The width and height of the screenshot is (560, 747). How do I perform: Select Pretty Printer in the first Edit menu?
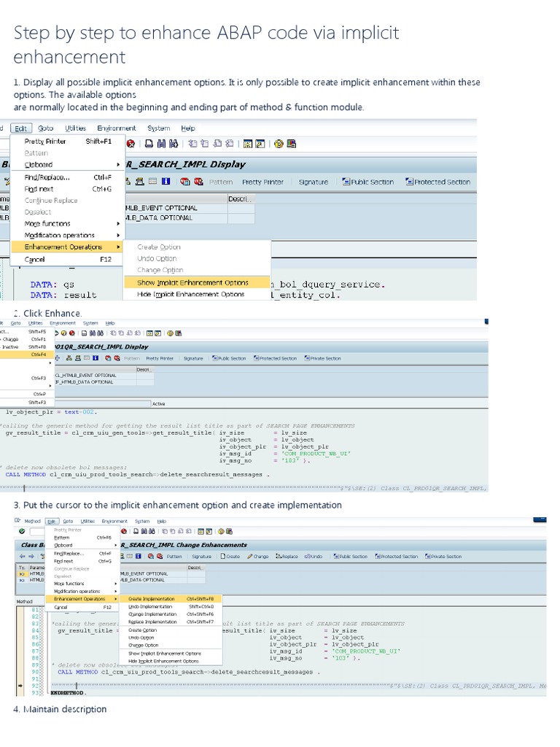click(45, 141)
